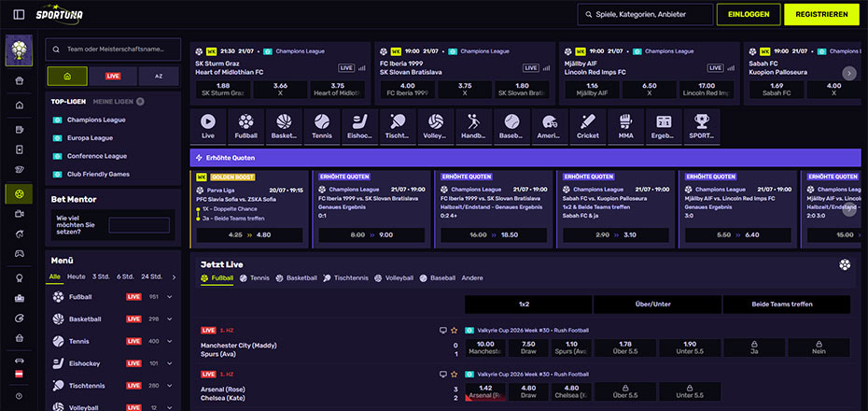Image resolution: width=868 pixels, height=411 pixels.
Task: Choose the Volleyball category tile
Action: pyautogui.click(x=436, y=127)
